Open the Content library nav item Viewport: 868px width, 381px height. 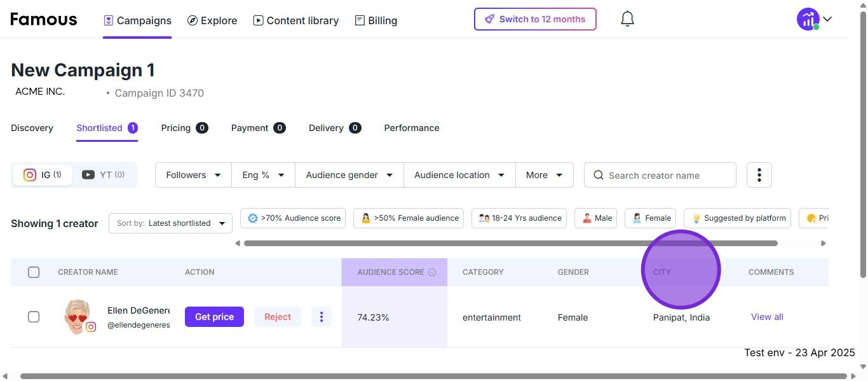296,20
